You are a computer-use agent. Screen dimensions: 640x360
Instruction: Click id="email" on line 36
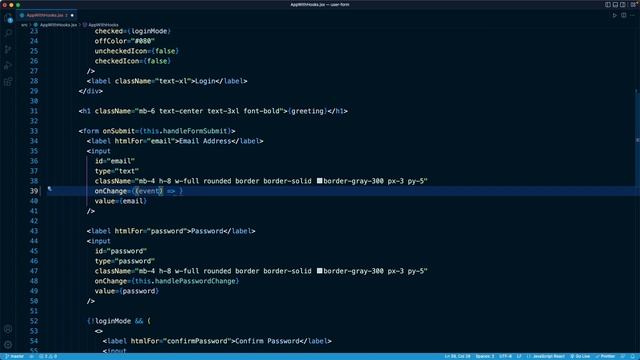[115, 161]
